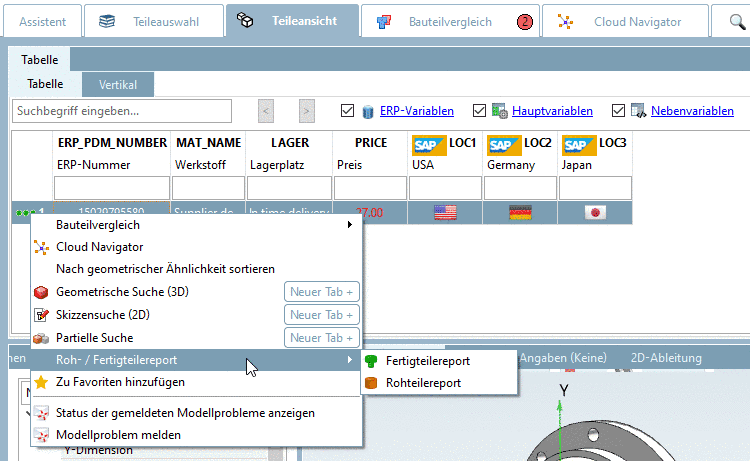750x461 pixels.
Task: Switch to the Assistent tab
Action: [42, 21]
